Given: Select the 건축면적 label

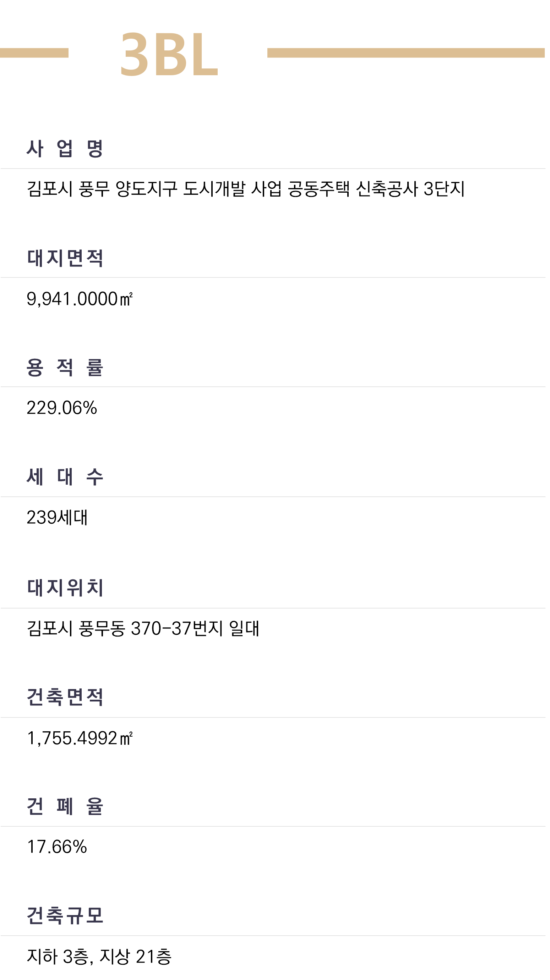Looking at the screenshot, I should pyautogui.click(x=65, y=697).
